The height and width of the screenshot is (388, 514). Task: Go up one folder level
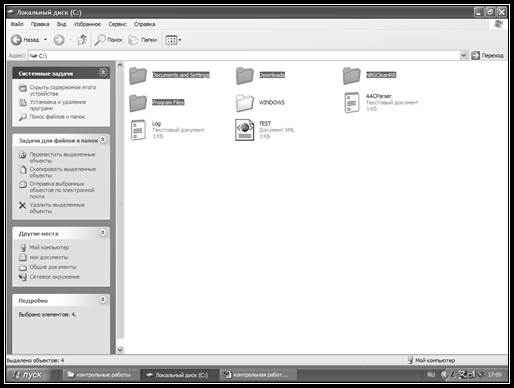[x=82, y=40]
